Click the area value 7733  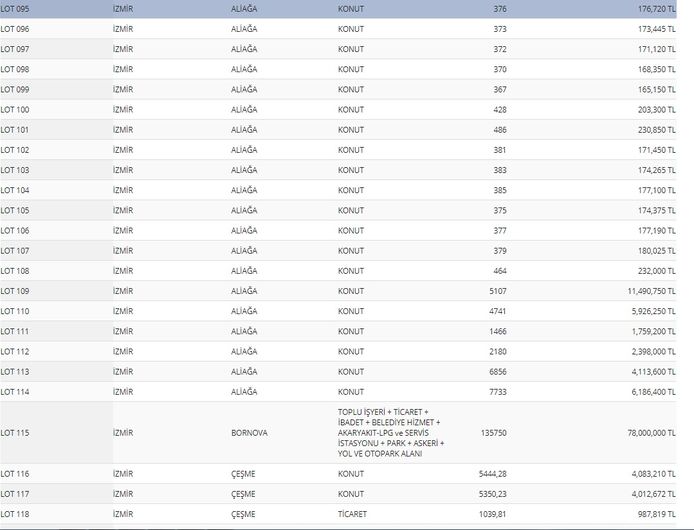pos(497,391)
